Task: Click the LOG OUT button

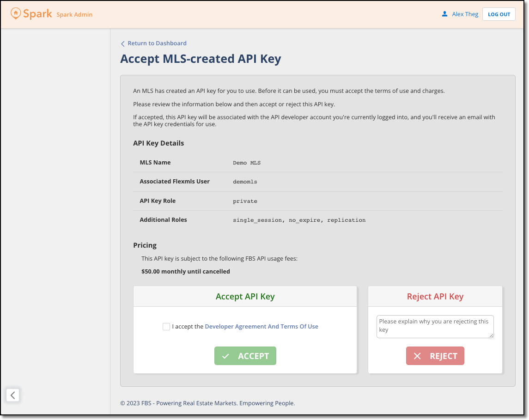Action: click(499, 14)
